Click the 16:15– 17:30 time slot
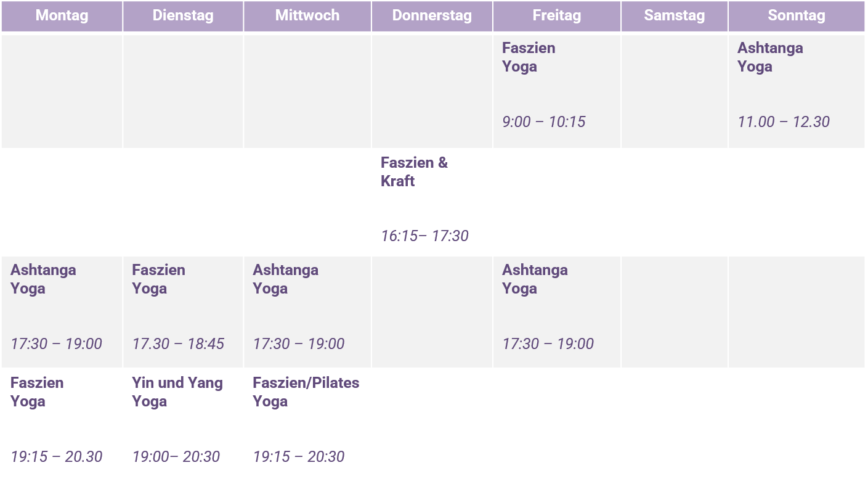868x481 pixels. tap(424, 236)
